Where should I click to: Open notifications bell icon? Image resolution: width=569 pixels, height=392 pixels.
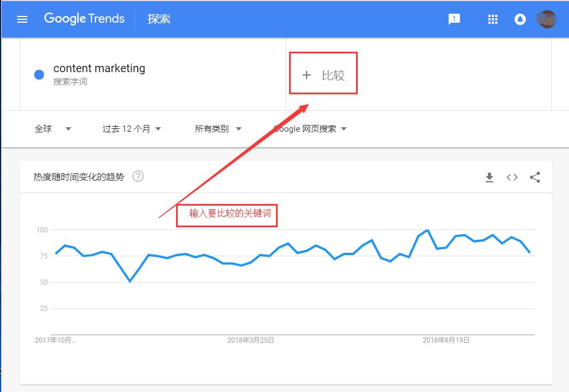pyautogui.click(x=520, y=19)
